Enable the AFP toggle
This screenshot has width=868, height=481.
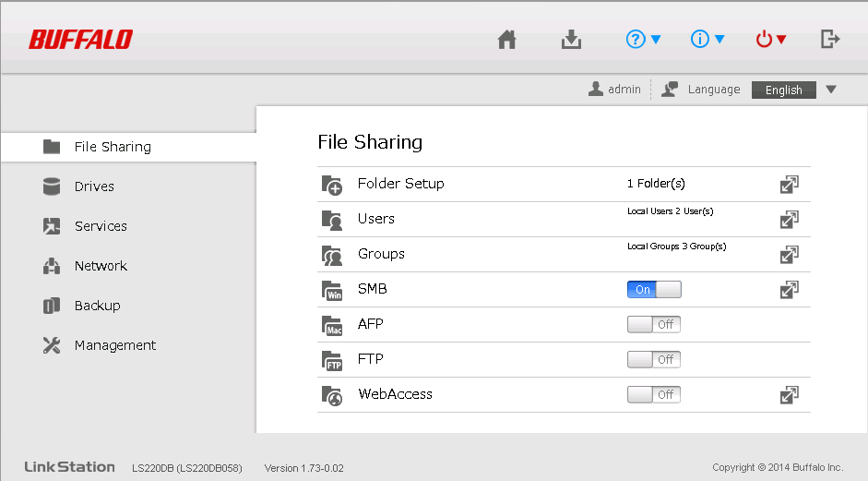[x=653, y=325]
